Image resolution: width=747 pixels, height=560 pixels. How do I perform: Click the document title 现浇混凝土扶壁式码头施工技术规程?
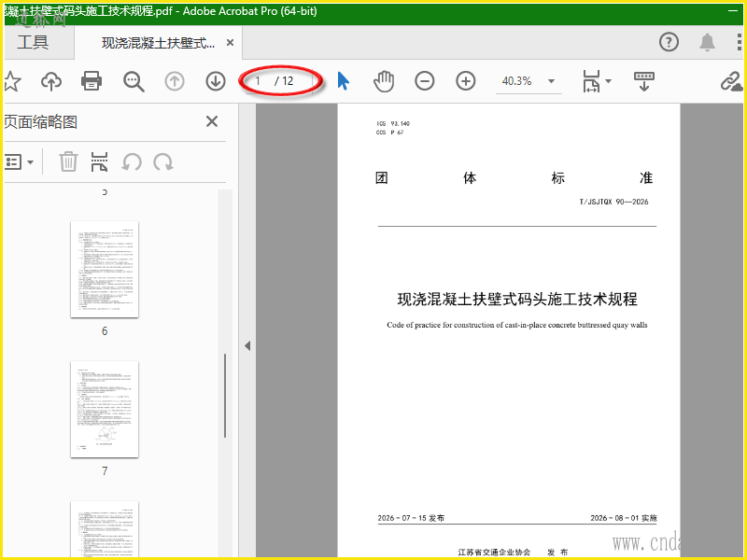coord(517,299)
